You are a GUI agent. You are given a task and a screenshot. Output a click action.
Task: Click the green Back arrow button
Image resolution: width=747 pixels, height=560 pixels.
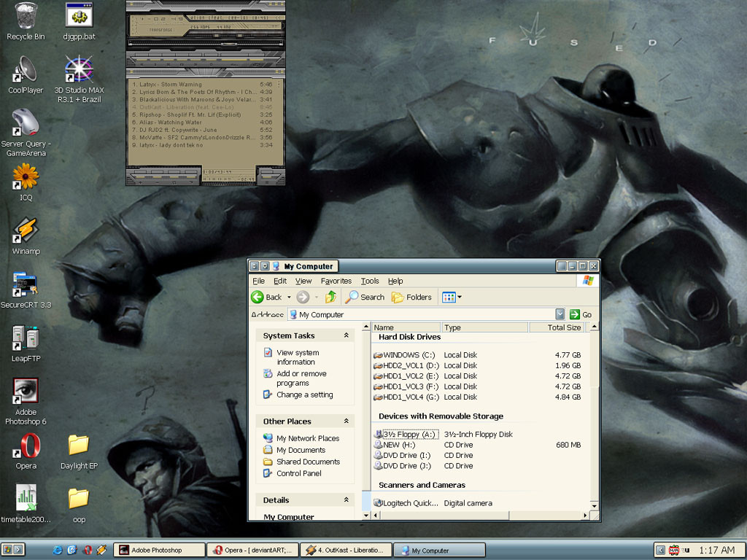click(x=266, y=297)
